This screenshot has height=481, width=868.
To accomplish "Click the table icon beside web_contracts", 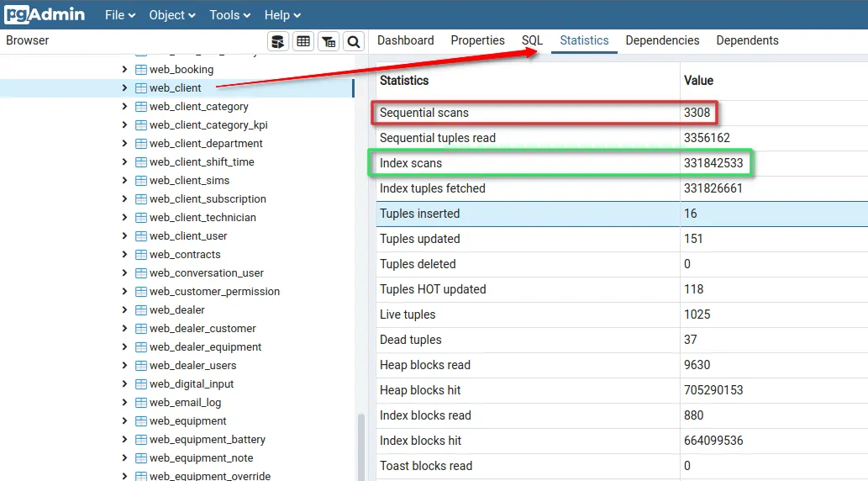I will [141, 254].
